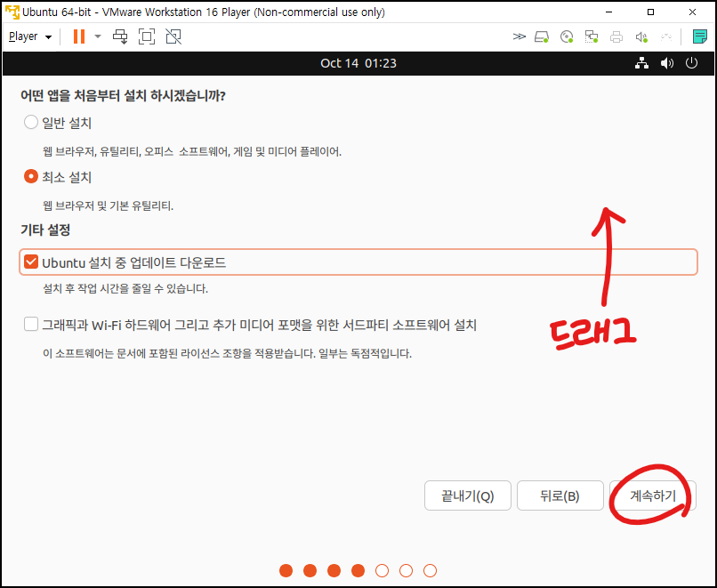Expand the power options dropdown arrow
The height and width of the screenshot is (588, 717).
97,36
